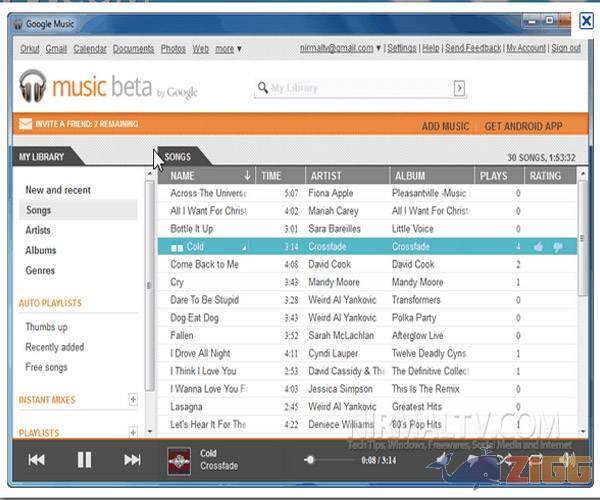Click the playback progress slider knob
Viewport: 600px width, 500px height.
pos(310,459)
